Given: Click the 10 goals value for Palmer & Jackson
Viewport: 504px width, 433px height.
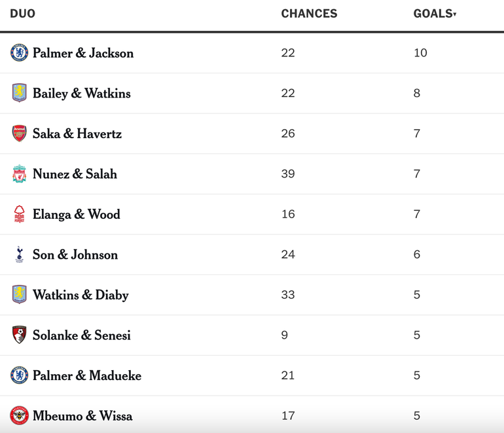Looking at the screenshot, I should [x=420, y=53].
